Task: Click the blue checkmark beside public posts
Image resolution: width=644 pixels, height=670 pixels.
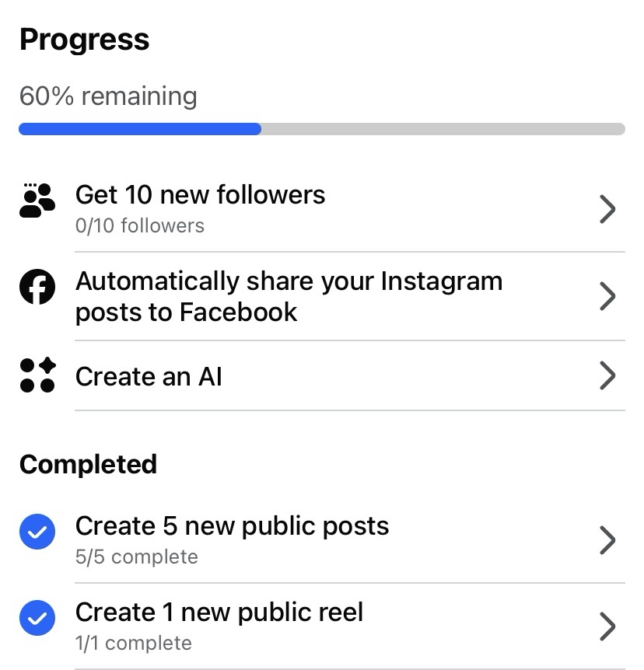Action: (37, 532)
